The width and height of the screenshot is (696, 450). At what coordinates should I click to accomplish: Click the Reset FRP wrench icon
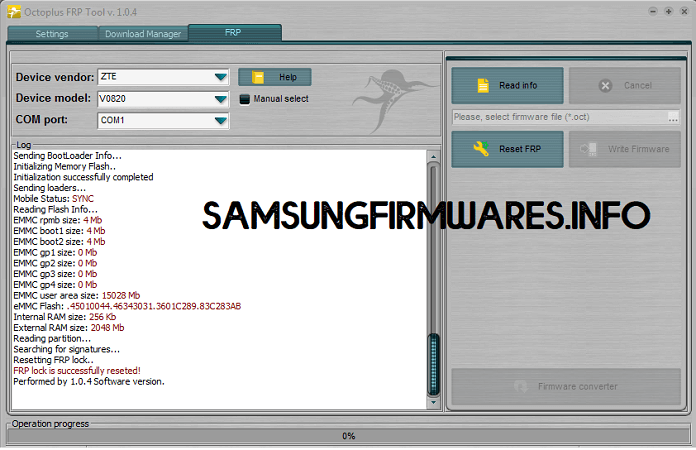click(x=481, y=149)
